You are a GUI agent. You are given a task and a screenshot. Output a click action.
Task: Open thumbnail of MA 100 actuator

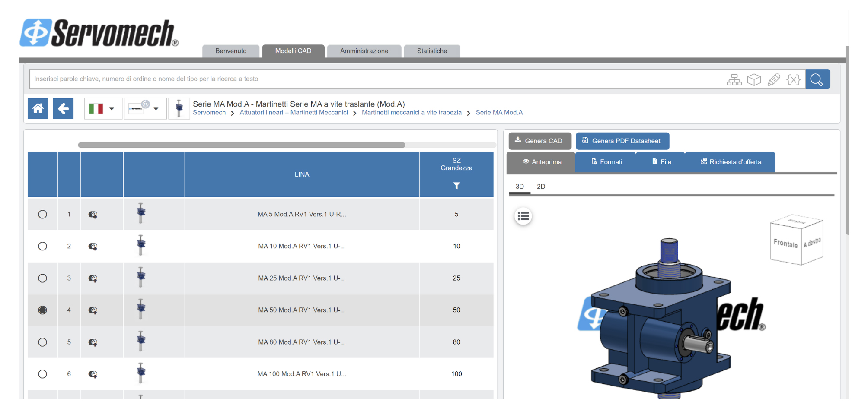[141, 373]
